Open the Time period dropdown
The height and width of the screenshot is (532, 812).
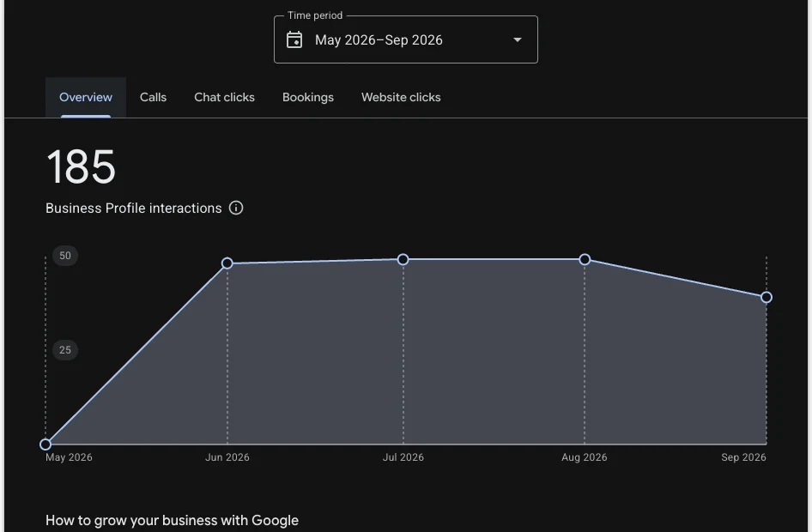tap(405, 39)
